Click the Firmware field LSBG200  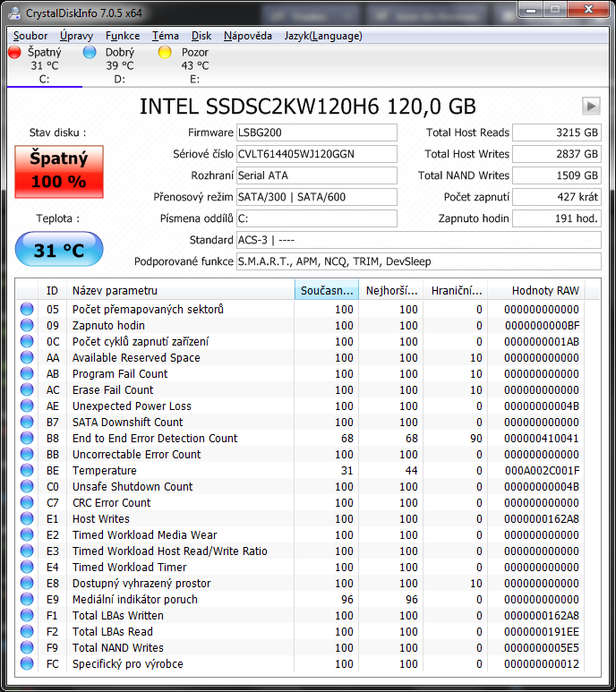(x=316, y=132)
